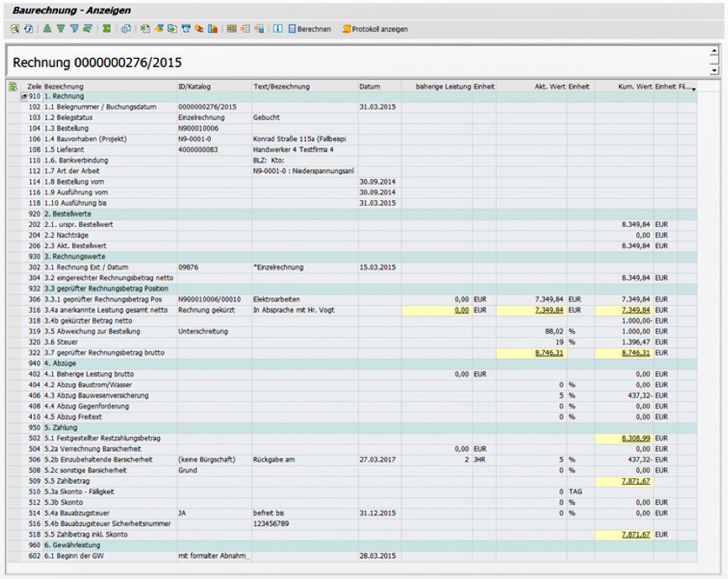Click the Kum. Wert column header

(x=636, y=87)
